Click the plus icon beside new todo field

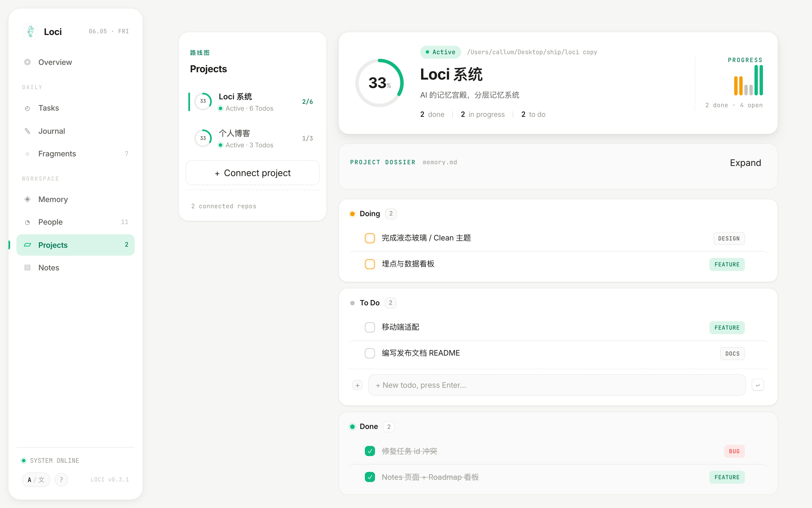point(358,385)
